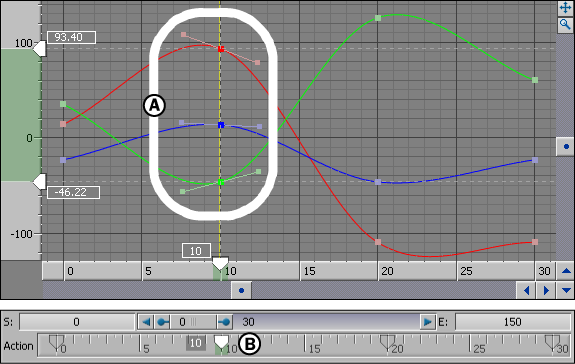The height and width of the screenshot is (364, 575).
Task: Click the range slider left arrow
Action: pos(146,322)
